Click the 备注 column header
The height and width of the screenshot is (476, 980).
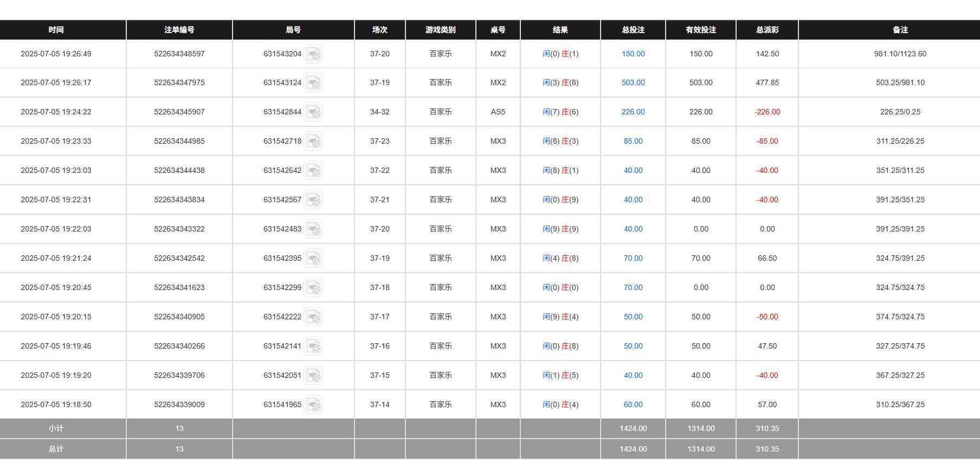[x=900, y=30]
